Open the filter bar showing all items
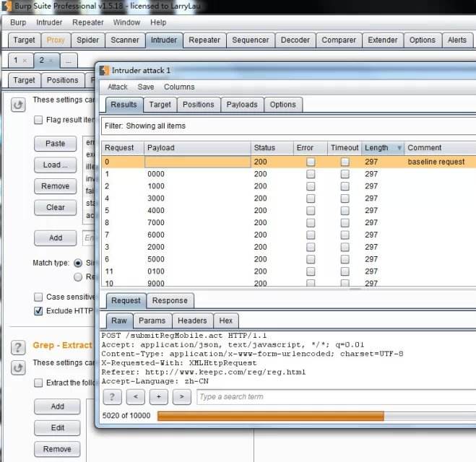The image size is (476, 462). pos(288,126)
